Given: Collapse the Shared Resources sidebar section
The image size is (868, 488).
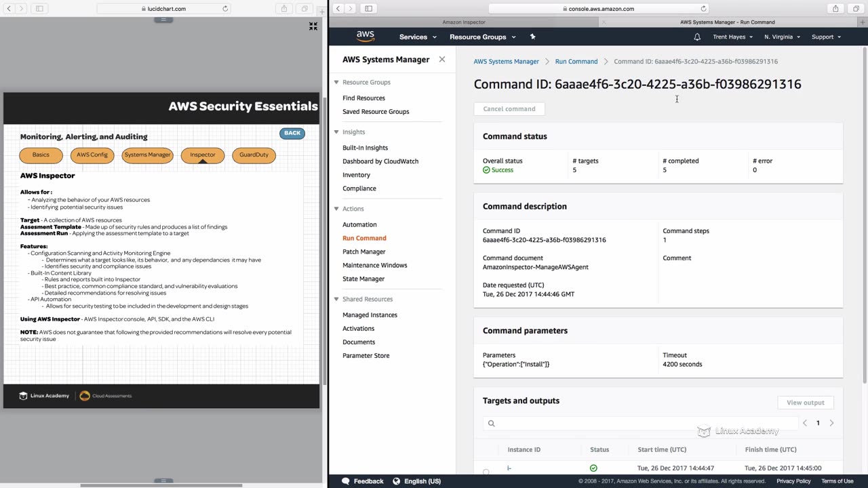Looking at the screenshot, I should pyautogui.click(x=336, y=299).
